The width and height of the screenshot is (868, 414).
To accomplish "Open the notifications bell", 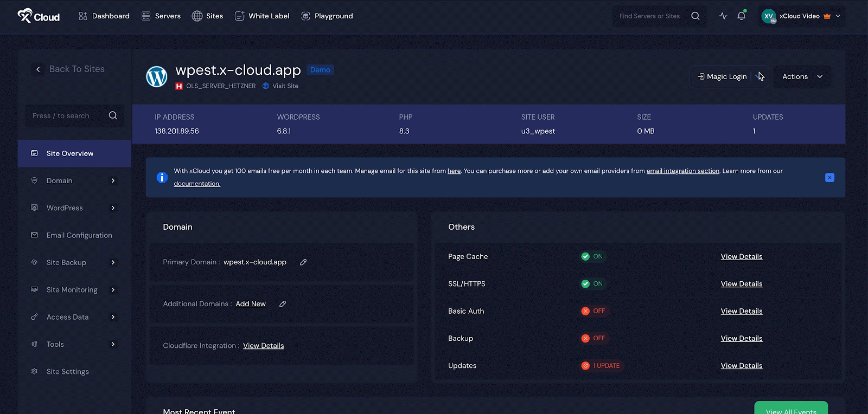I will pos(742,16).
